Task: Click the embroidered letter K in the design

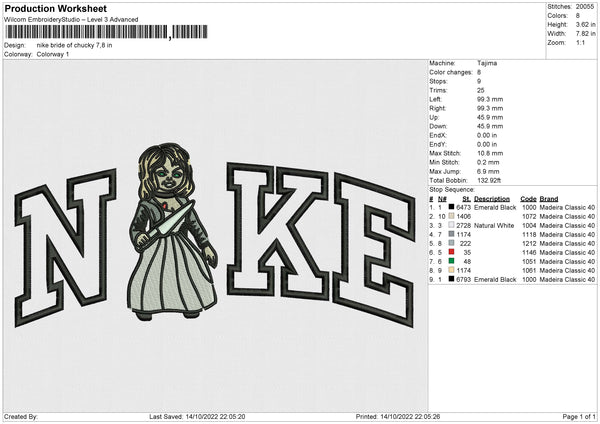Action: pyautogui.click(x=278, y=231)
